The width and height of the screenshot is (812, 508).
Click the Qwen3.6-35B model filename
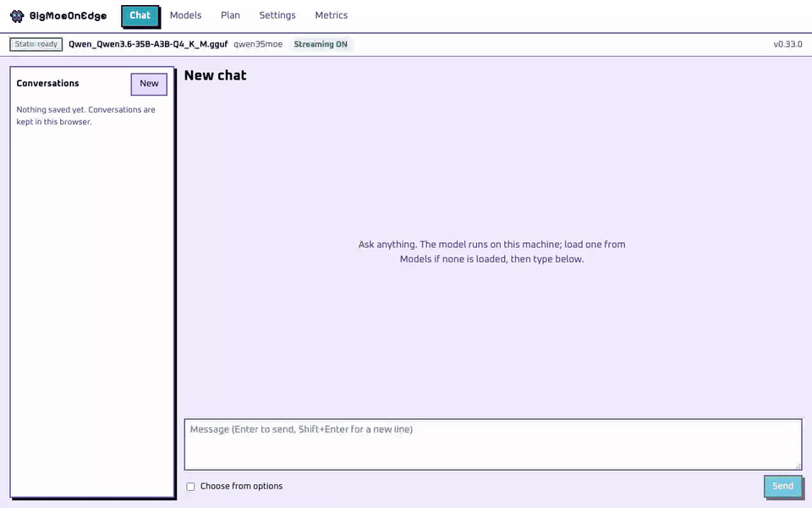point(148,44)
